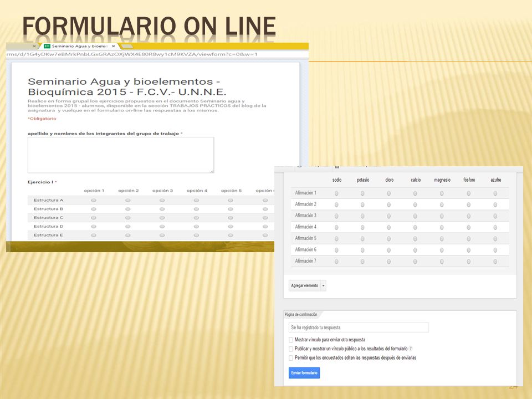The height and width of the screenshot is (399, 532).
Task: Tick 'Publicar y mostrar un vínculo público' checkbox
Action: [291, 349]
